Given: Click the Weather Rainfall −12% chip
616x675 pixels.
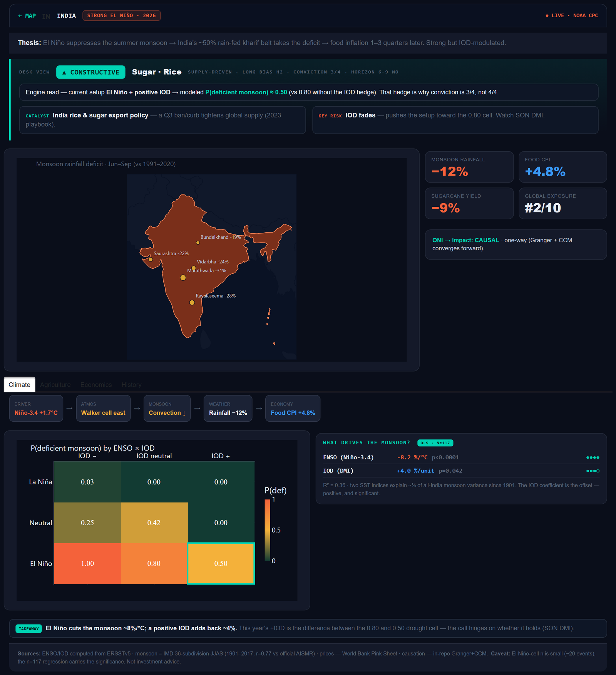Looking at the screenshot, I should click(228, 409).
